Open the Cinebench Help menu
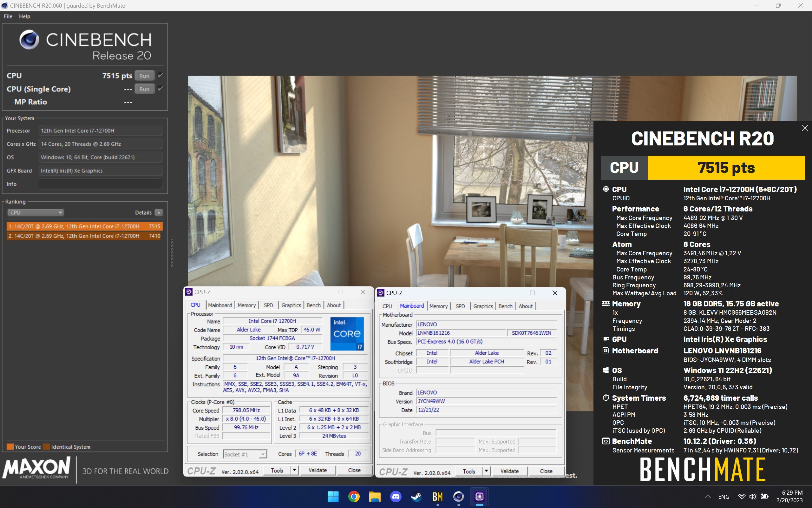 click(x=24, y=16)
